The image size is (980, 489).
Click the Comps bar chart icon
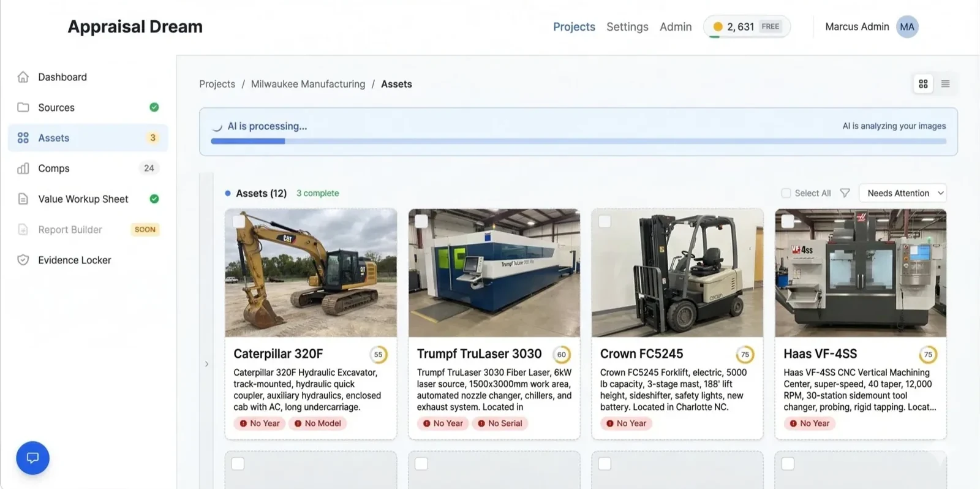[x=23, y=169]
